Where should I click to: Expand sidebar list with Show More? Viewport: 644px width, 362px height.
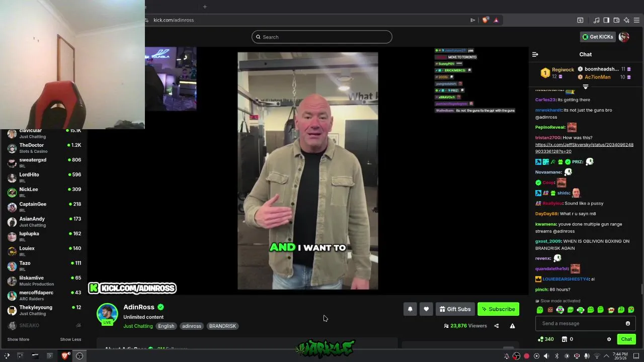[x=18, y=339]
